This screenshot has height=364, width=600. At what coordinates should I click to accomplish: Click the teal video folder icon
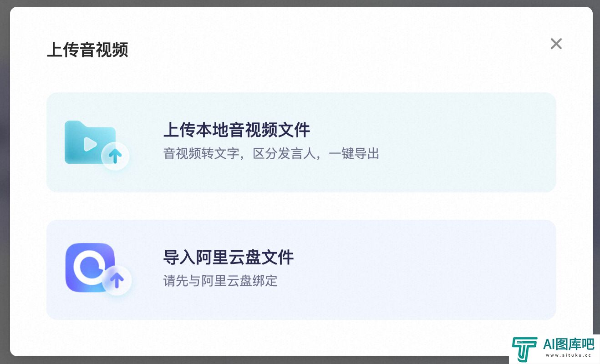coord(90,142)
